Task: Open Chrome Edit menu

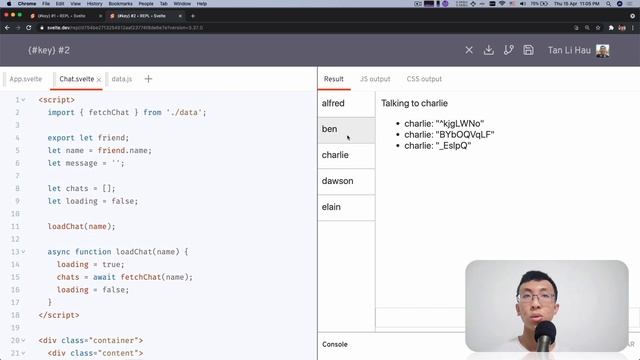Action: pos(60,4)
